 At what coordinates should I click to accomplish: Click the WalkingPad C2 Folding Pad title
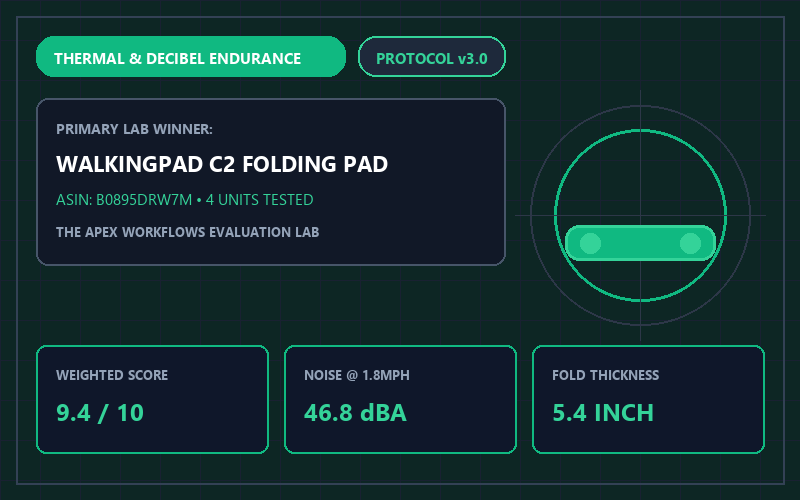click(222, 164)
